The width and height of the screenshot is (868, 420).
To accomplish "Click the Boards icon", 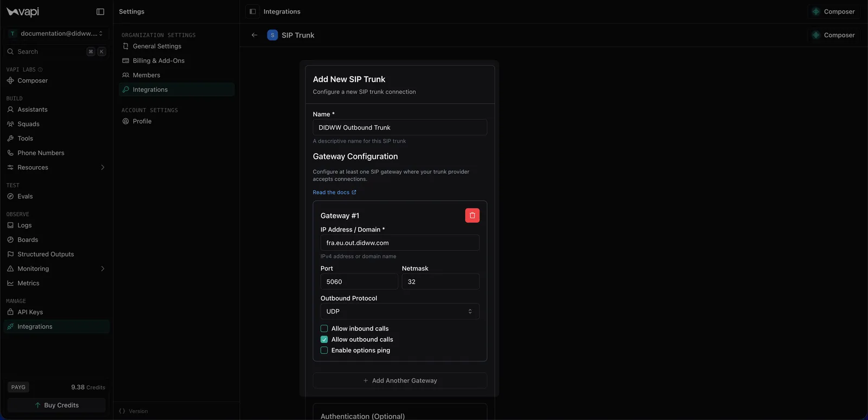I will click(x=10, y=240).
